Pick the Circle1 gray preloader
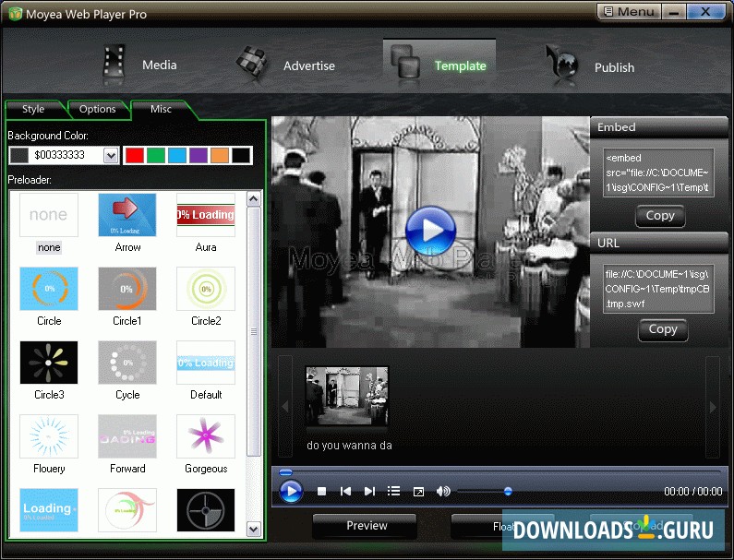Viewport: 734px width, 560px height. (x=127, y=289)
